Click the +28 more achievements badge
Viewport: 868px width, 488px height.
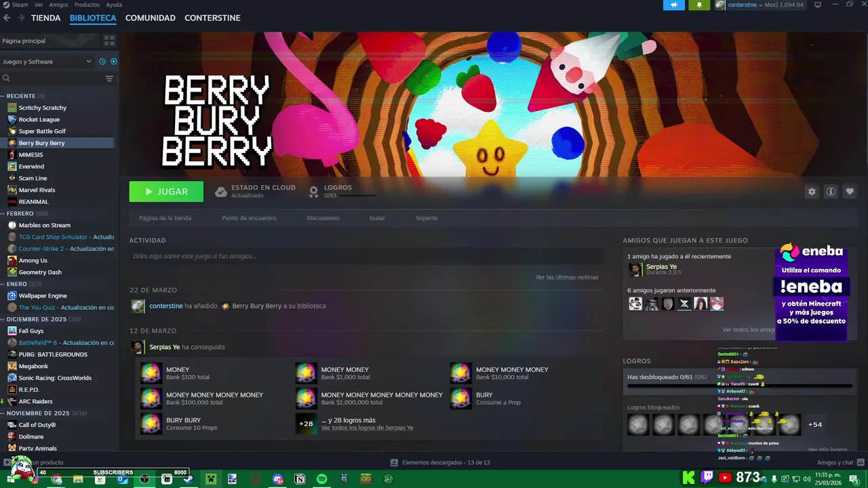pos(307,424)
